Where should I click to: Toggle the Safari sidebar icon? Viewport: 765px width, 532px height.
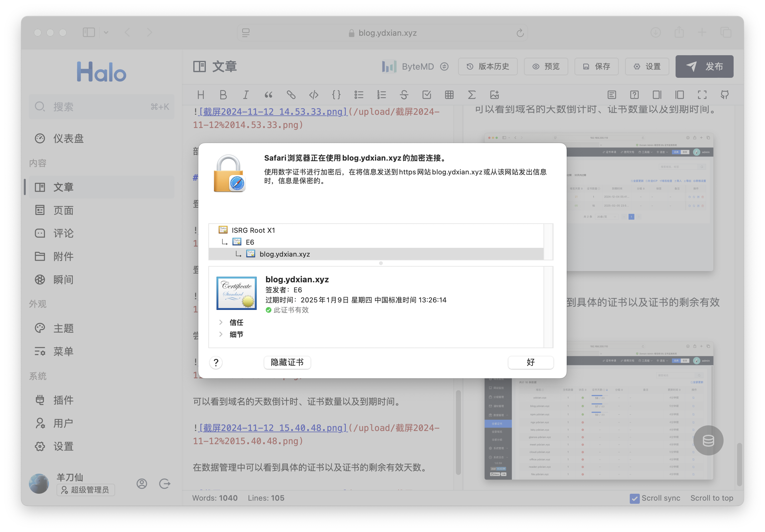(88, 32)
